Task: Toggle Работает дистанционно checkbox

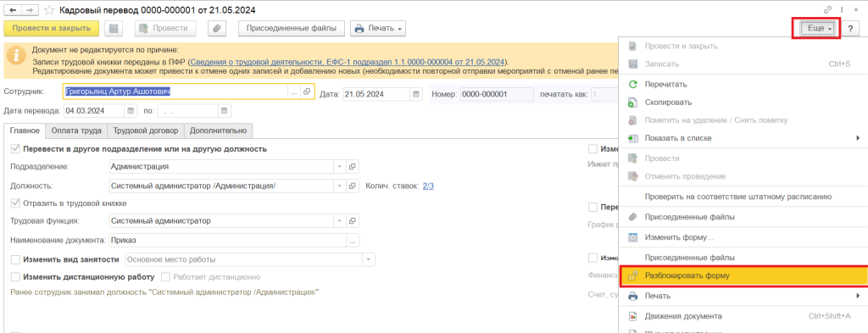Action: (165, 276)
